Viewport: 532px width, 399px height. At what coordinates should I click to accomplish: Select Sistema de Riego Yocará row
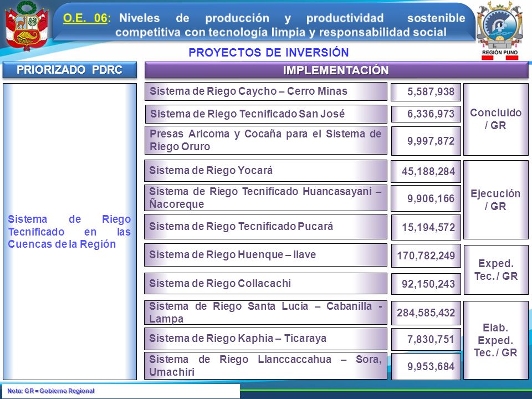click(x=265, y=170)
